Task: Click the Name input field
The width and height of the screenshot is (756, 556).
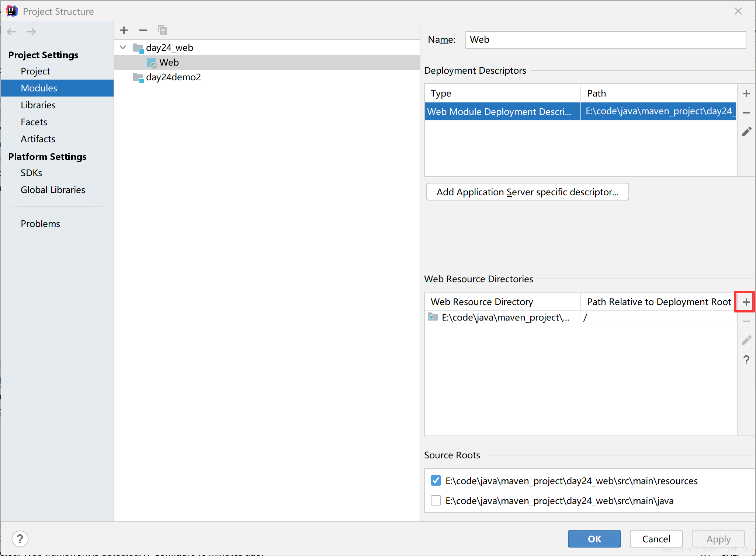Action: click(606, 39)
